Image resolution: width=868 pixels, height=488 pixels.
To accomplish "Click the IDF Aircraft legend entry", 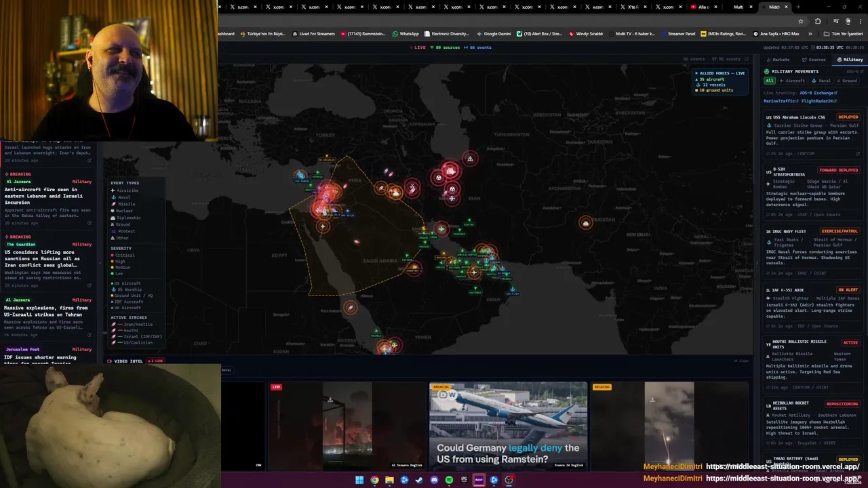I will 127,302.
